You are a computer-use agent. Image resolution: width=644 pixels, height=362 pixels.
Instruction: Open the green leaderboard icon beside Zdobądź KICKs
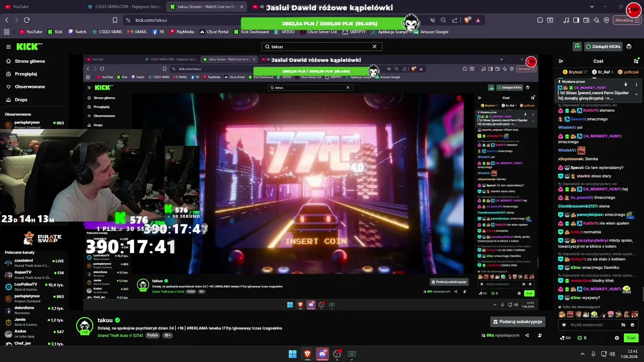coord(577,47)
